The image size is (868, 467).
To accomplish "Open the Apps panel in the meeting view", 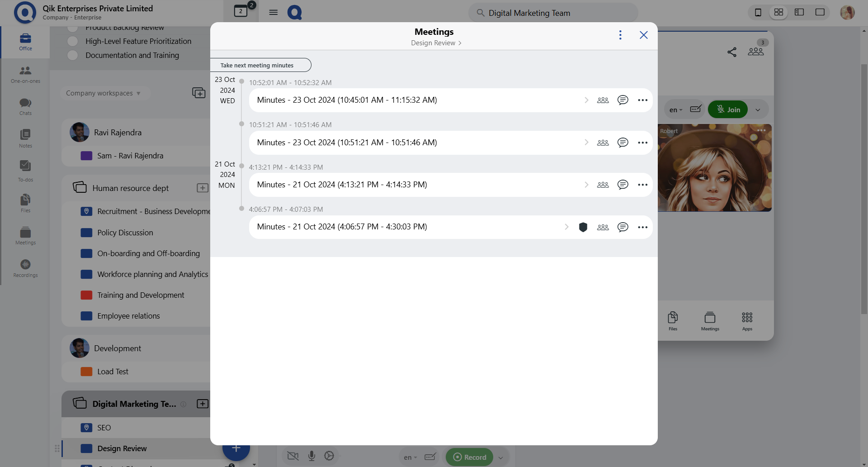I will click(x=747, y=319).
